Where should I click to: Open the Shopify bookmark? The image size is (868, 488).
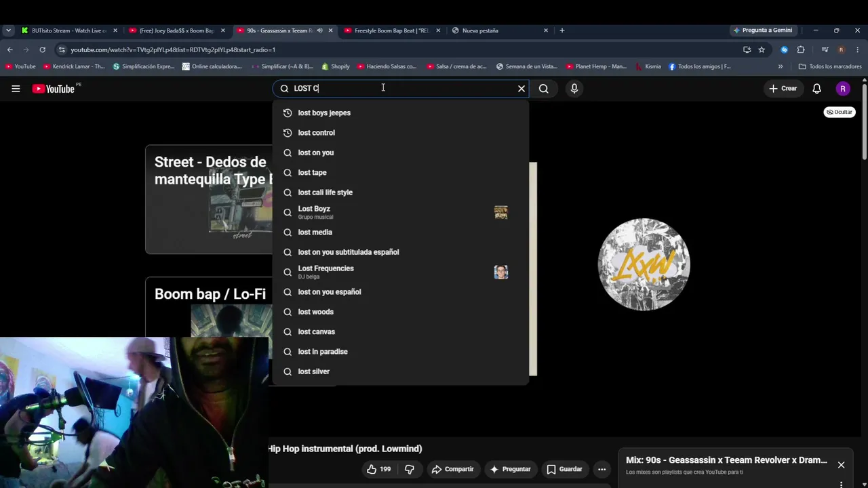tap(336, 66)
